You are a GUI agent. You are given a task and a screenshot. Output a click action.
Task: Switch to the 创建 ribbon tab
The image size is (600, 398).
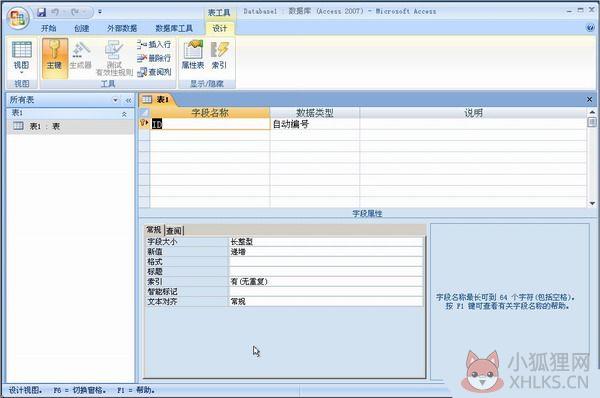tap(82, 28)
